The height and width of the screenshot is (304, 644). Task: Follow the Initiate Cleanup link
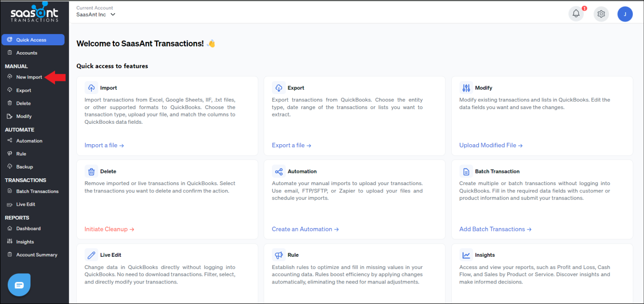coord(109,229)
